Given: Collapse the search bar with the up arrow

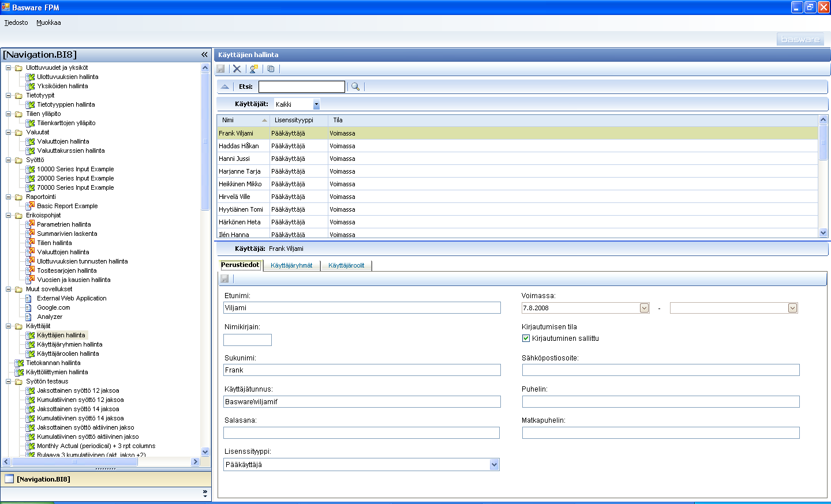Looking at the screenshot, I should click(225, 86).
